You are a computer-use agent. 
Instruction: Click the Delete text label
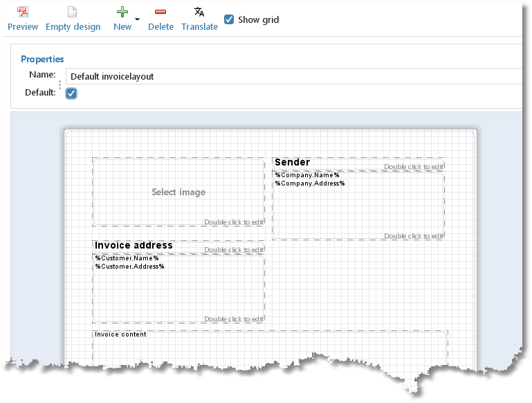point(160,27)
